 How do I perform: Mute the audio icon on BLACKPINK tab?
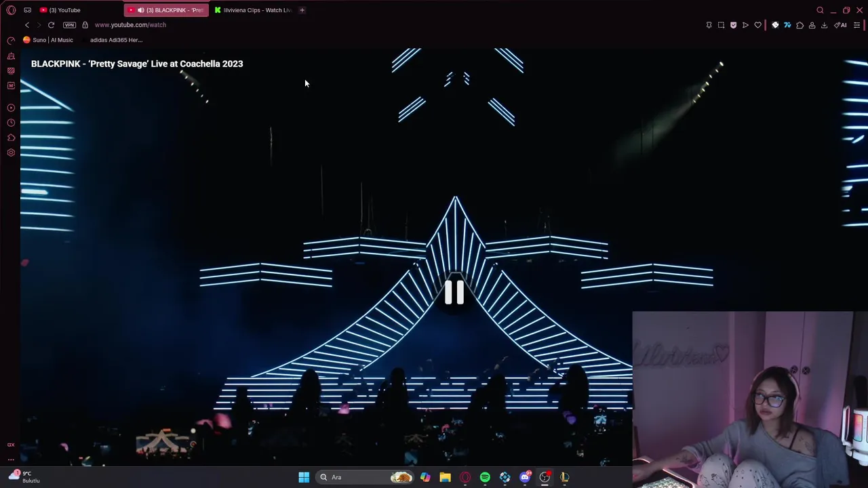(140, 10)
